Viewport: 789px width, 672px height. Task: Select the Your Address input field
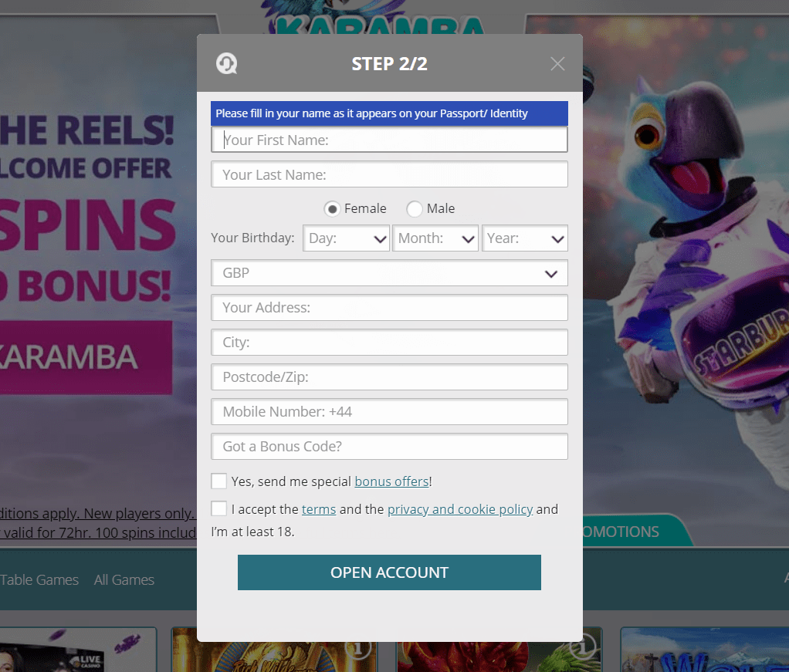[x=389, y=308]
